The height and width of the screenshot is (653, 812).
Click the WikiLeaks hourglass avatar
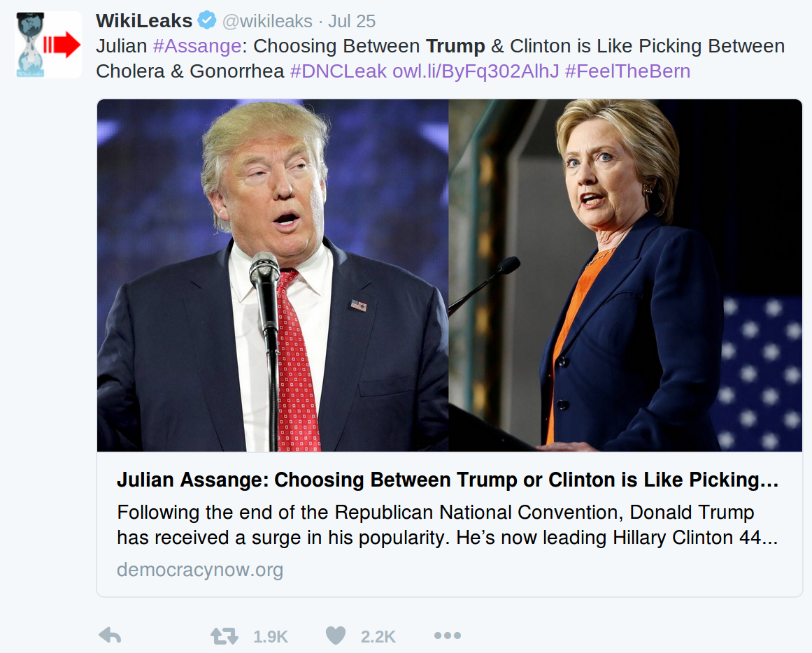coord(48,45)
